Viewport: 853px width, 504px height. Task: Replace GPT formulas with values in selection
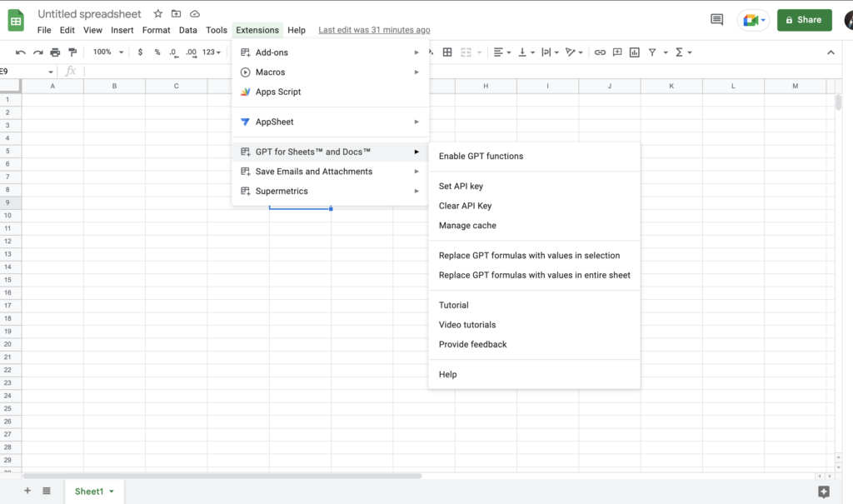tap(534, 255)
